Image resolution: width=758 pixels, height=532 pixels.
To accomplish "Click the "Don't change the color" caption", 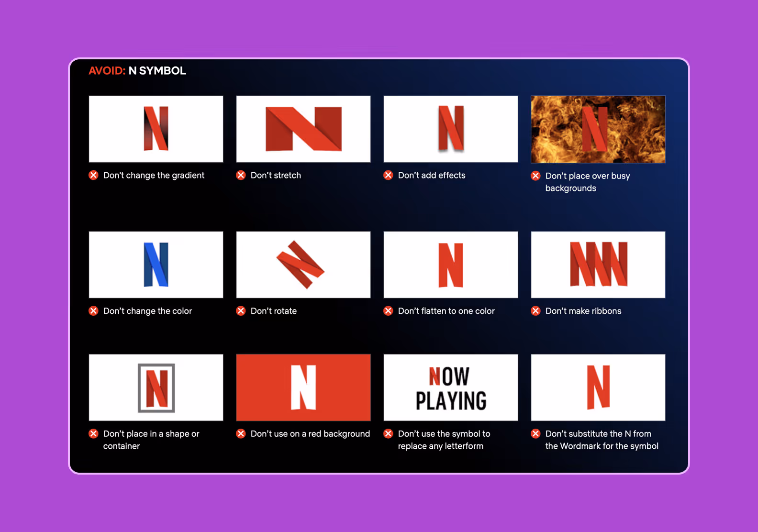I will click(147, 311).
